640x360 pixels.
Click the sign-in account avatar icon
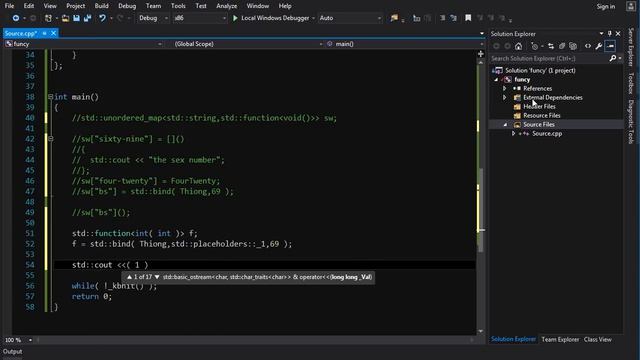(631, 6)
